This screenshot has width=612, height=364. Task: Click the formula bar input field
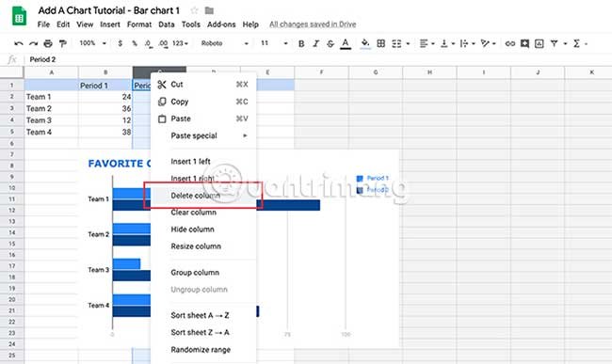click(318, 59)
